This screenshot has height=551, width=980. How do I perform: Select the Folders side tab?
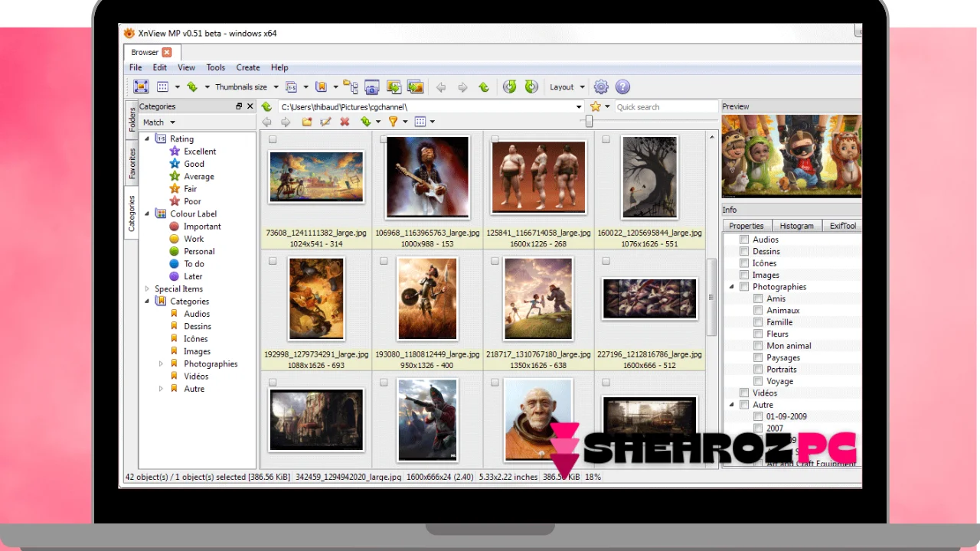132,119
